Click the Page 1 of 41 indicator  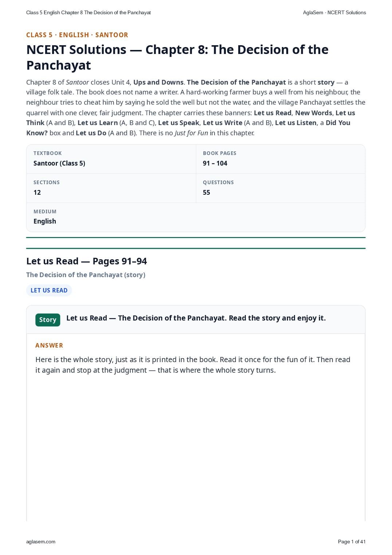click(x=352, y=542)
